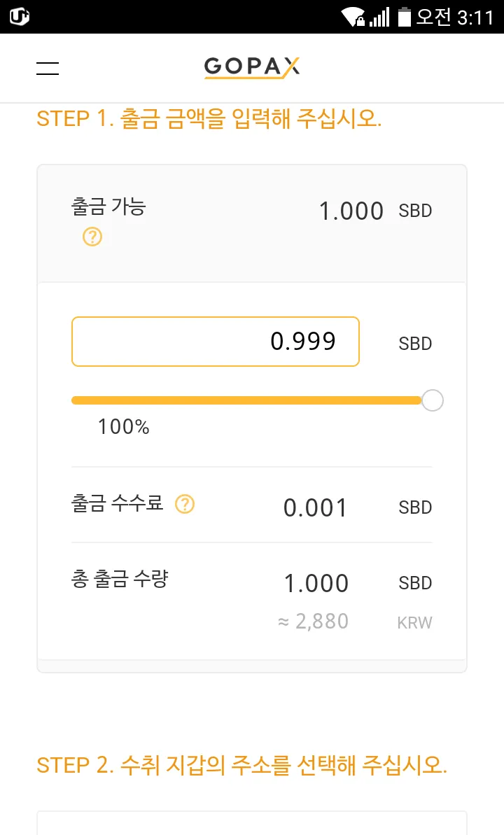Image resolution: width=504 pixels, height=835 pixels.
Task: Click the withdrawal amount field showing 0.999
Action: [x=215, y=342]
